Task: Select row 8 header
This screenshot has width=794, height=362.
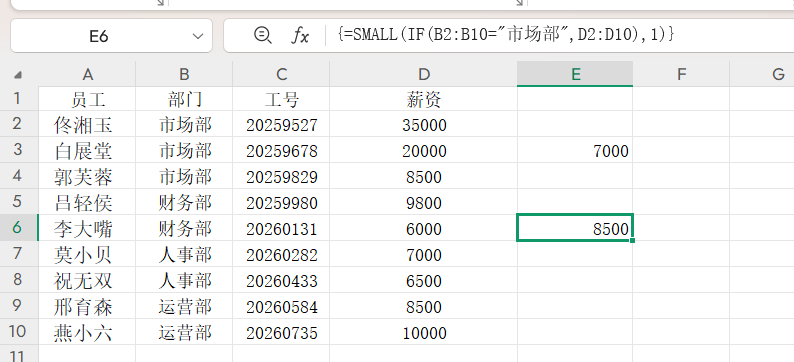Action: [19, 280]
